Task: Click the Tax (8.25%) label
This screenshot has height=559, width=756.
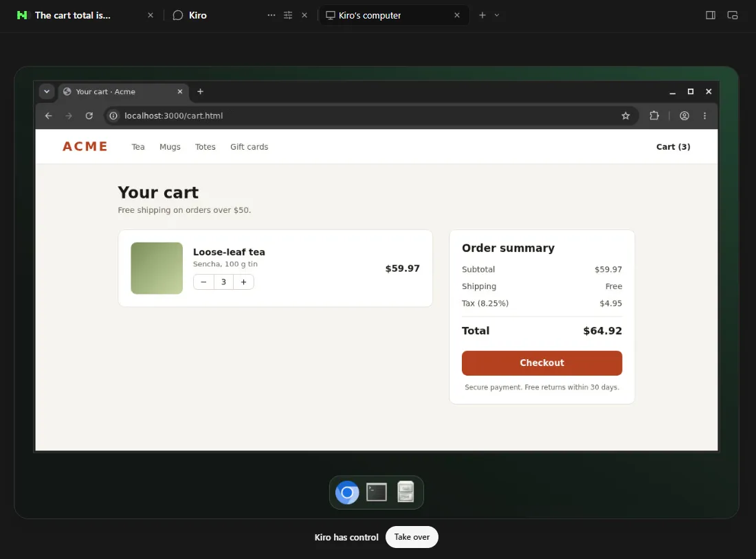Action: tap(485, 303)
